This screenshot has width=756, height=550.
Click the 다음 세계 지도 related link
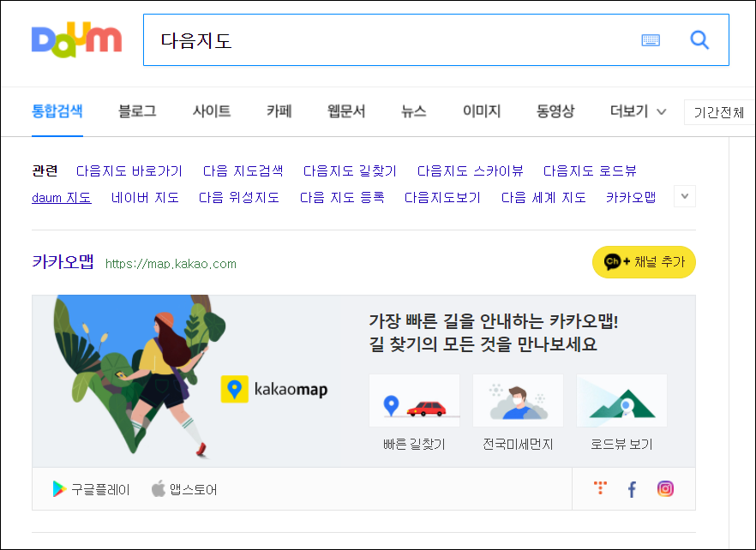click(543, 198)
